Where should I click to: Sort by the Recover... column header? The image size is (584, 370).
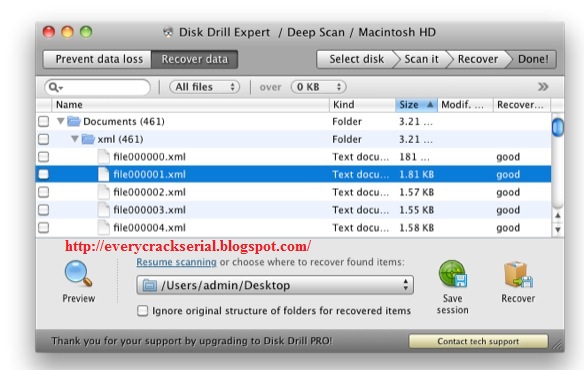coord(522,105)
